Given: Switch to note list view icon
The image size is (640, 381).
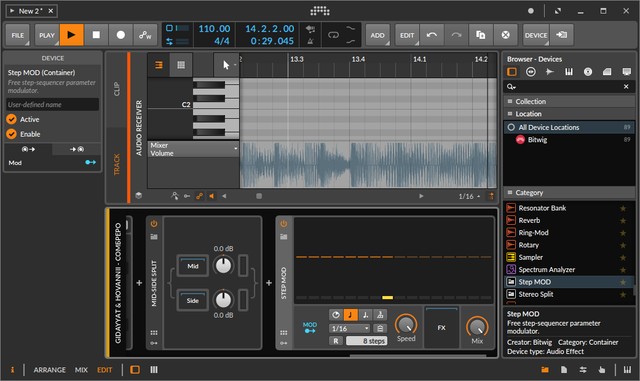Looking at the screenshot, I should coord(159,65).
